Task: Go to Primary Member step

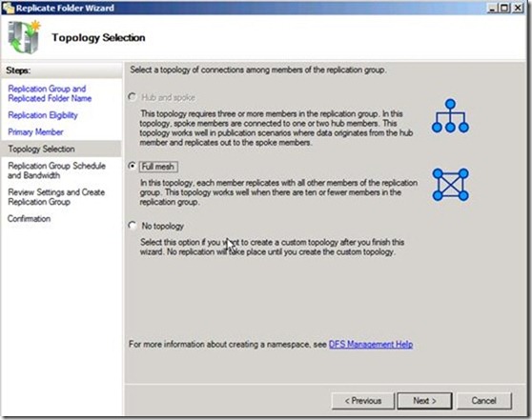Action: pos(35,131)
